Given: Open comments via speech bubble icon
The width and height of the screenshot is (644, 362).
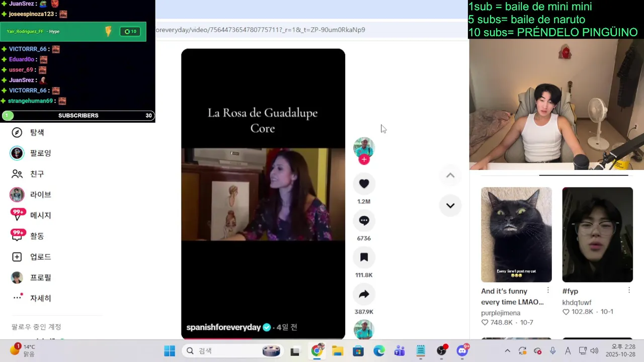Looking at the screenshot, I should [364, 220].
